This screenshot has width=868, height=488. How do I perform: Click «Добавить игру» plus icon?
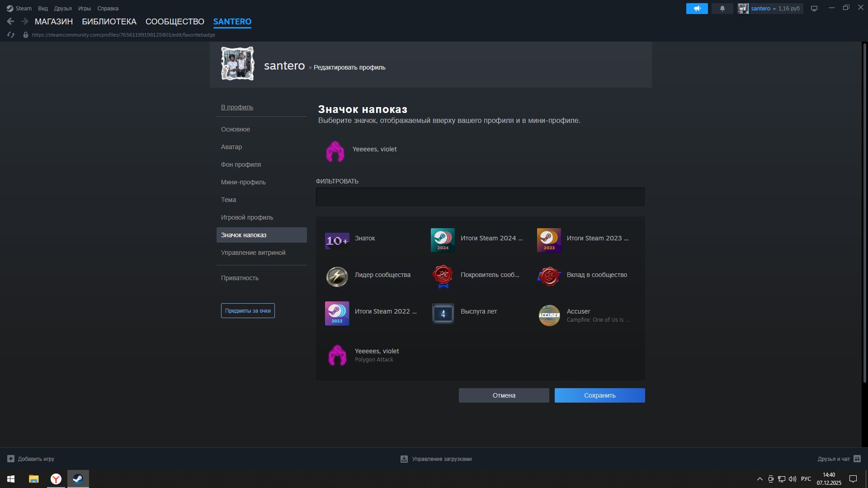click(x=12, y=459)
